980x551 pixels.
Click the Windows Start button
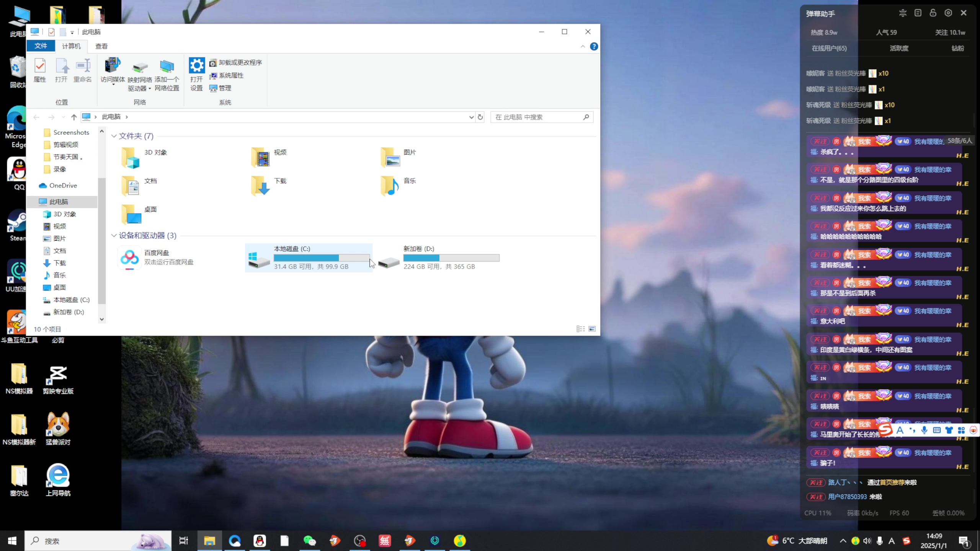(x=12, y=541)
